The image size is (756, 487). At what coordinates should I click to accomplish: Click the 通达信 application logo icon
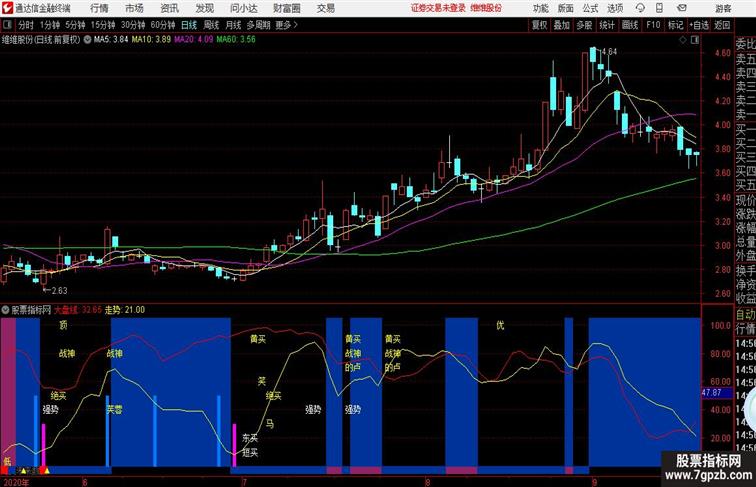click(7, 8)
